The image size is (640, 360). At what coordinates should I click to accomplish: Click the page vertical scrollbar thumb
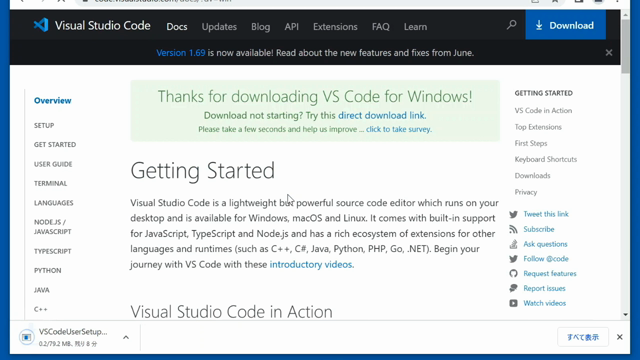point(625,46)
